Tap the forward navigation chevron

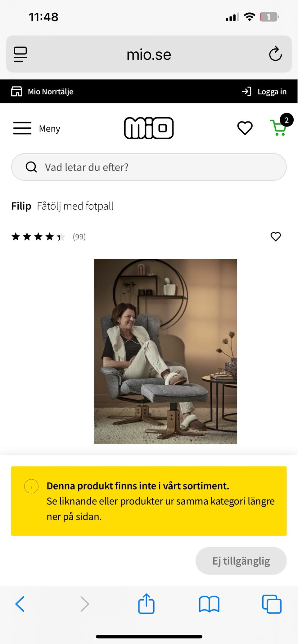85,603
